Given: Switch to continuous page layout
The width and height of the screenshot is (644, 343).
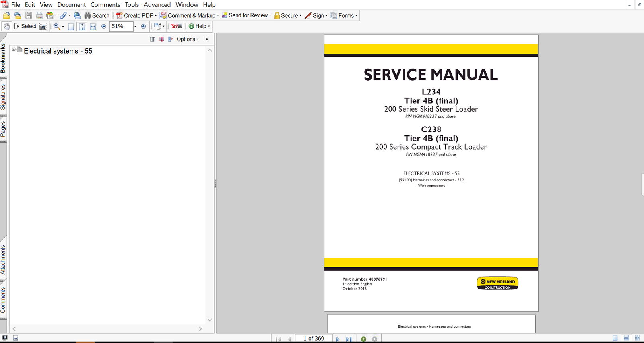Looking at the screenshot, I should click(x=626, y=338).
